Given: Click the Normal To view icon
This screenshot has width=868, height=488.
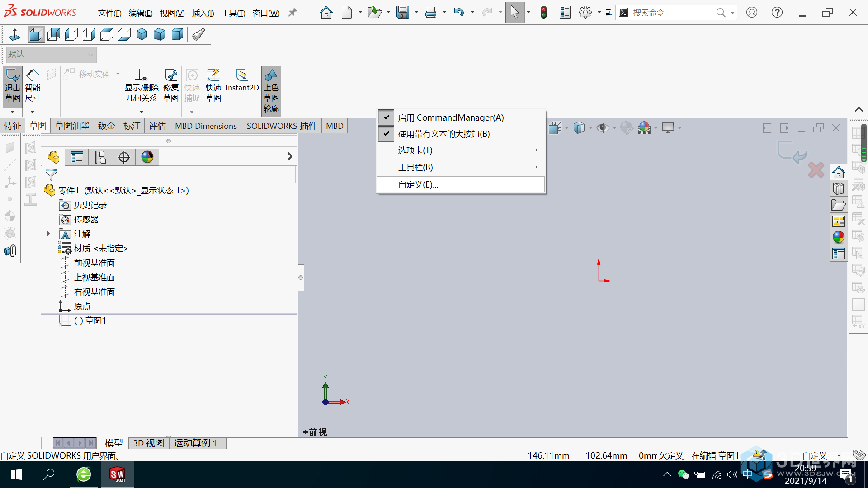Looking at the screenshot, I should click(x=14, y=34).
